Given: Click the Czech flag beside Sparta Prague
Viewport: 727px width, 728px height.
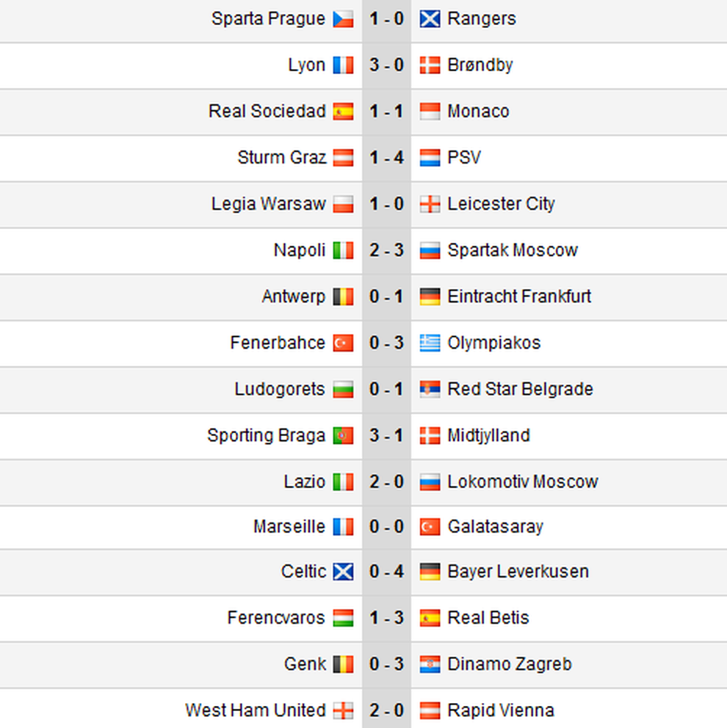Looking at the screenshot, I should click(x=343, y=20).
